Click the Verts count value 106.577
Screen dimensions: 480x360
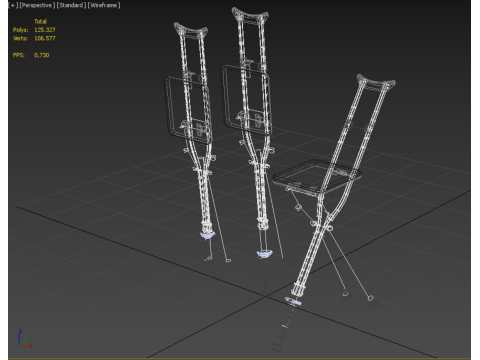click(45, 38)
